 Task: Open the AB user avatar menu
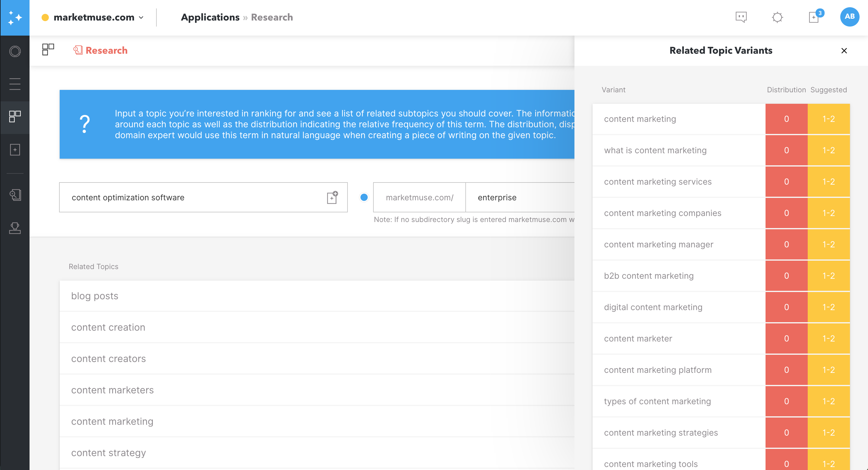point(849,17)
